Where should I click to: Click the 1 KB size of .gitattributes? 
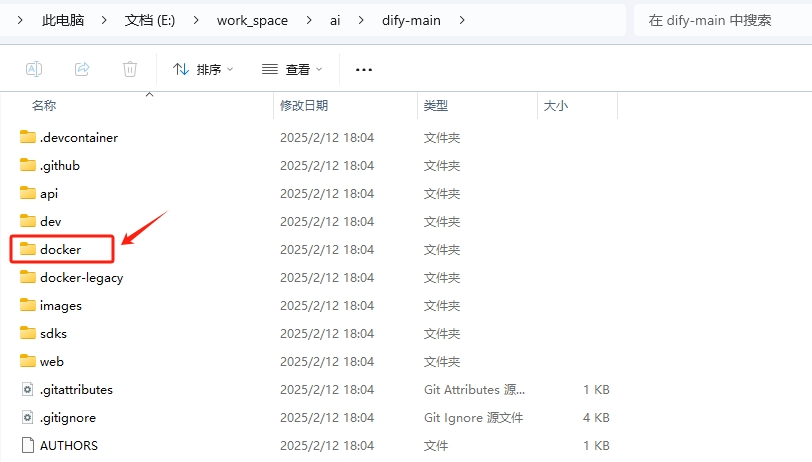596,389
